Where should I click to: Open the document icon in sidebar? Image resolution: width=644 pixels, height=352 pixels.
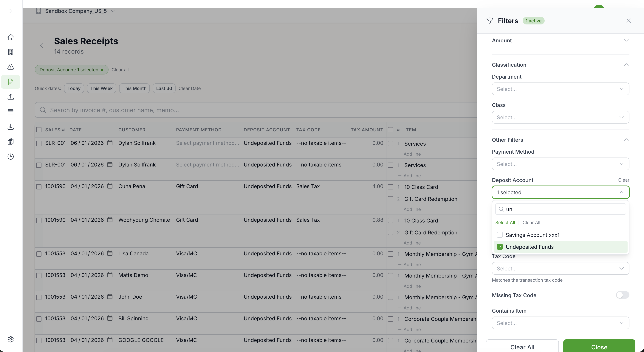pos(10,82)
